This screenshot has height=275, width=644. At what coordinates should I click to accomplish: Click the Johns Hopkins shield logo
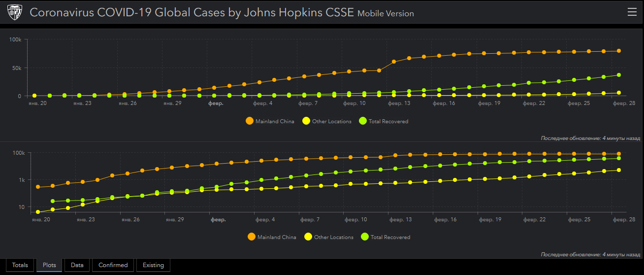(15, 13)
